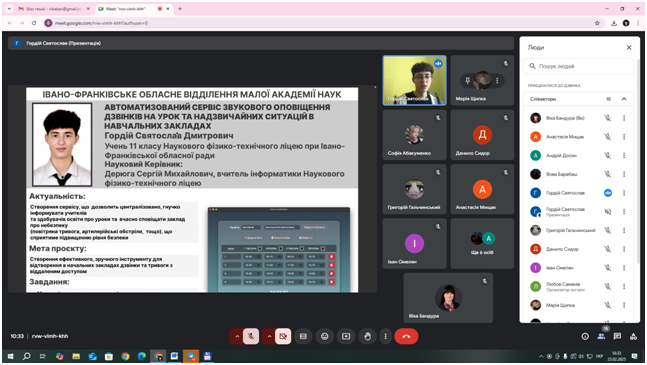Open a new Chrome tab

(x=179, y=9)
